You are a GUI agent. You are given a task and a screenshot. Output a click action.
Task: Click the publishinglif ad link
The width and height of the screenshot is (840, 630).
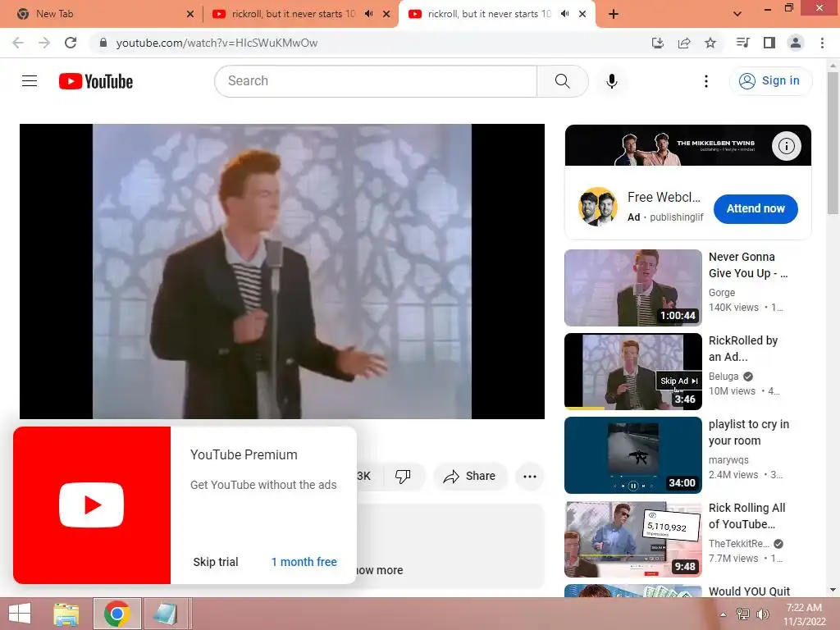(676, 217)
